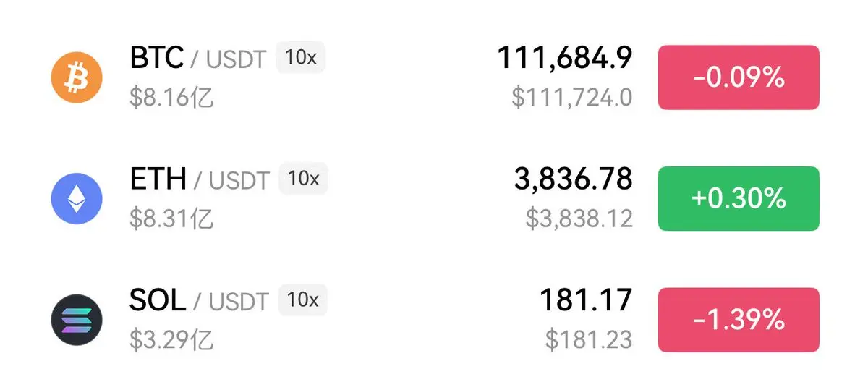
Task: Toggle the red -0.09% change badge
Action: [x=739, y=77]
